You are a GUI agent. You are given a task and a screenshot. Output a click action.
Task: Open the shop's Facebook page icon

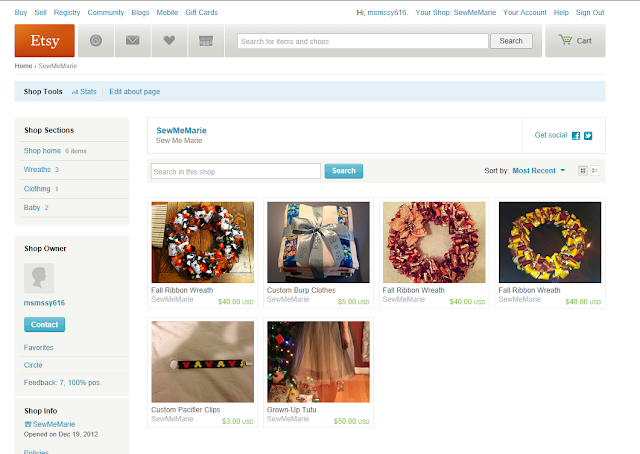(576, 136)
